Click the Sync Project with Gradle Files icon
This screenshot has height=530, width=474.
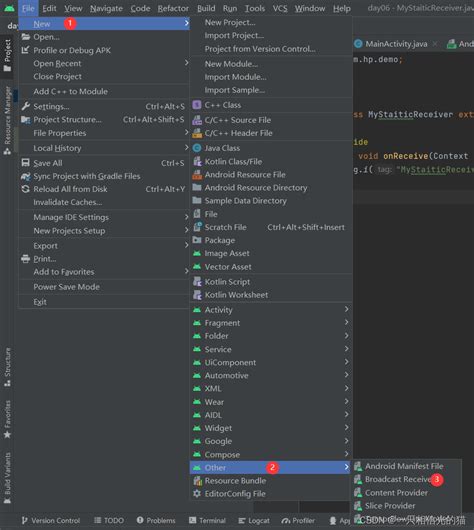click(26, 176)
